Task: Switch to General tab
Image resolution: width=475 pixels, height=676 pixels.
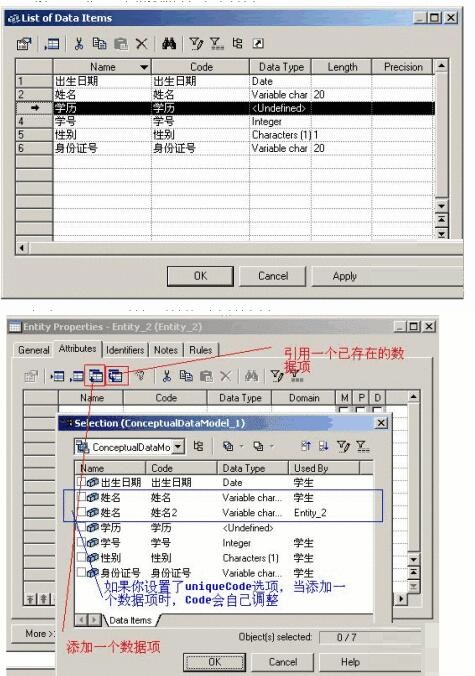Action: [x=34, y=350]
